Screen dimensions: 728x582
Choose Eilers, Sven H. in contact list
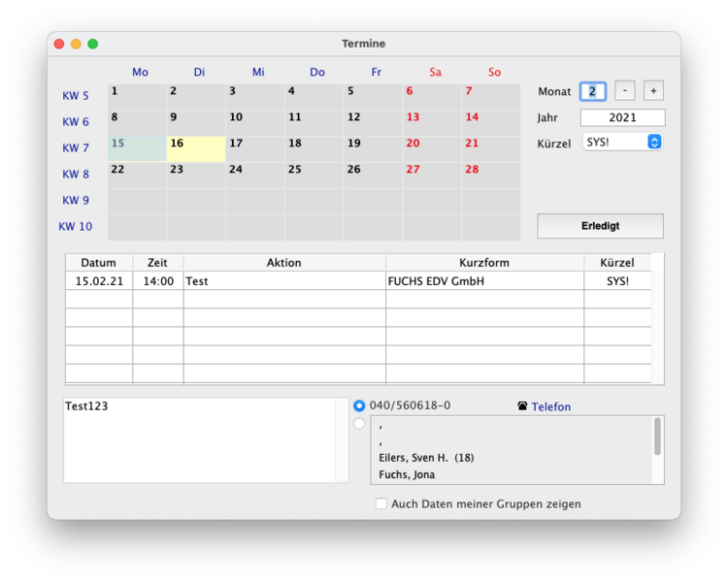point(425,458)
